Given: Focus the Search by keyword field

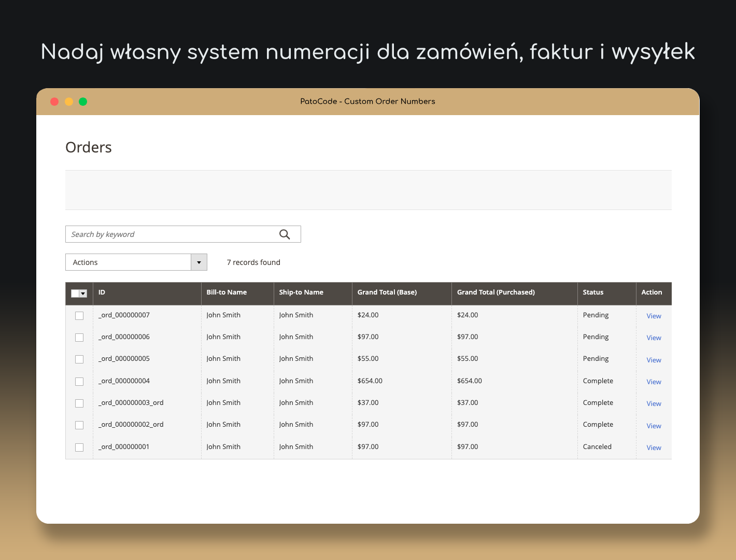Looking at the screenshot, I should click(171, 234).
